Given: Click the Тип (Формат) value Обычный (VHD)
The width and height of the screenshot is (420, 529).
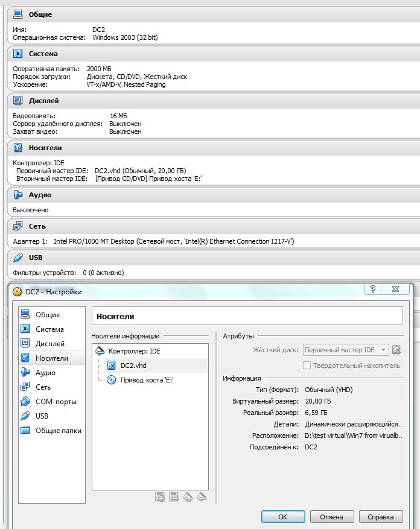Looking at the screenshot, I should click(328, 390).
